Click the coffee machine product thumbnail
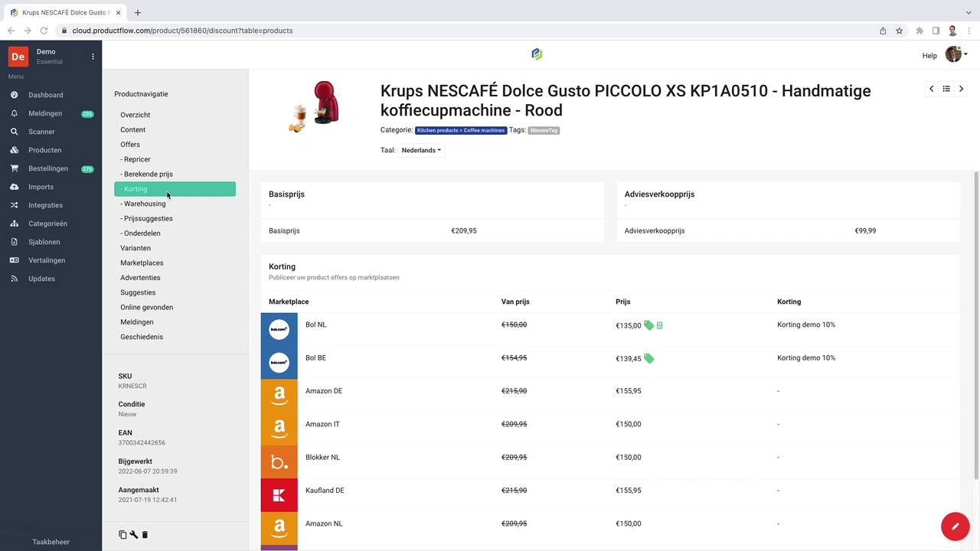The image size is (980, 551). coord(314,107)
